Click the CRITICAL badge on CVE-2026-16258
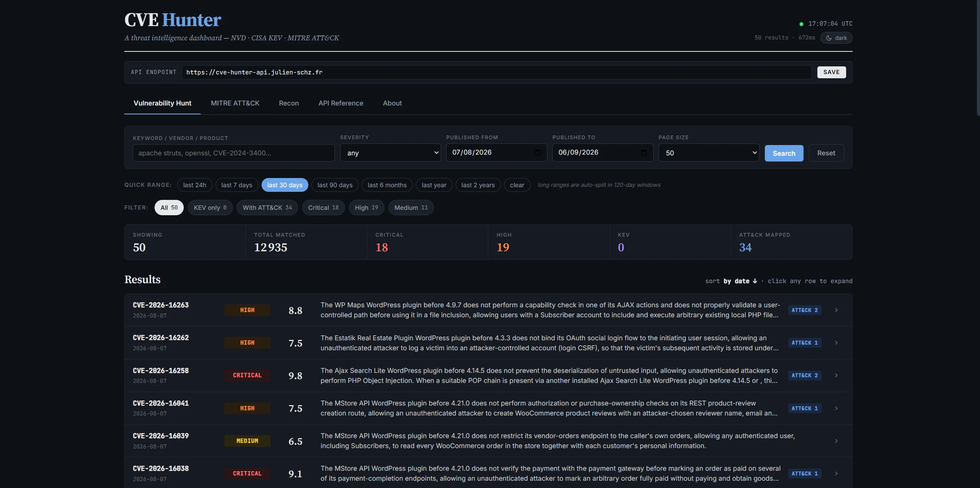Image resolution: width=980 pixels, height=488 pixels. coord(247,375)
